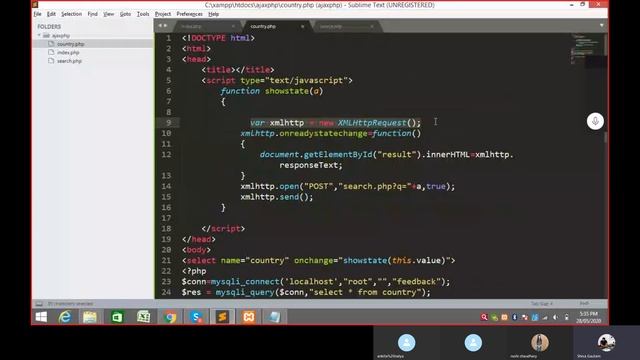Click the volume speaker tray icon
Screen dimensions: 640x360
556,317
